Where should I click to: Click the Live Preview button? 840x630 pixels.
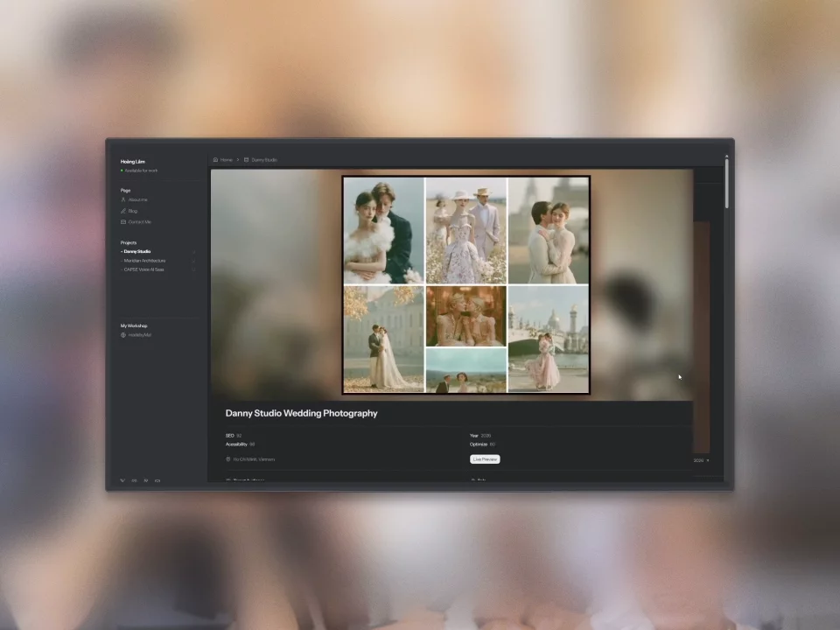pos(485,459)
